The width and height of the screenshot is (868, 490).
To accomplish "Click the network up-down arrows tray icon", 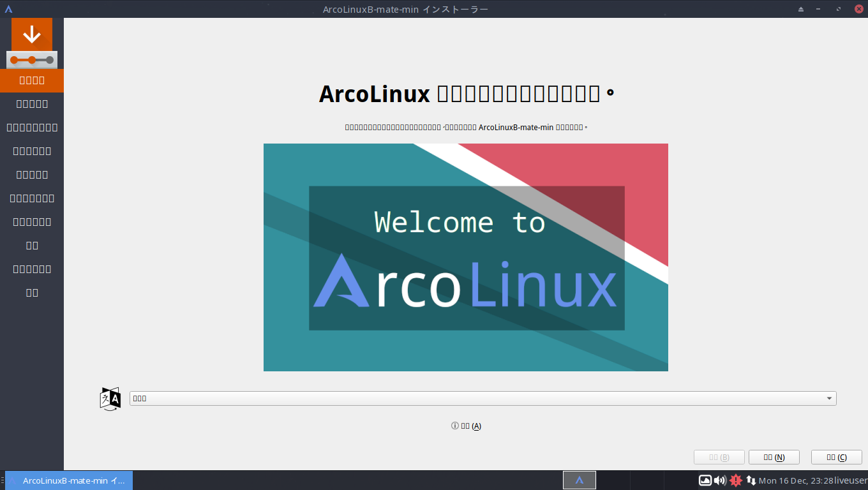I will [x=751, y=480].
